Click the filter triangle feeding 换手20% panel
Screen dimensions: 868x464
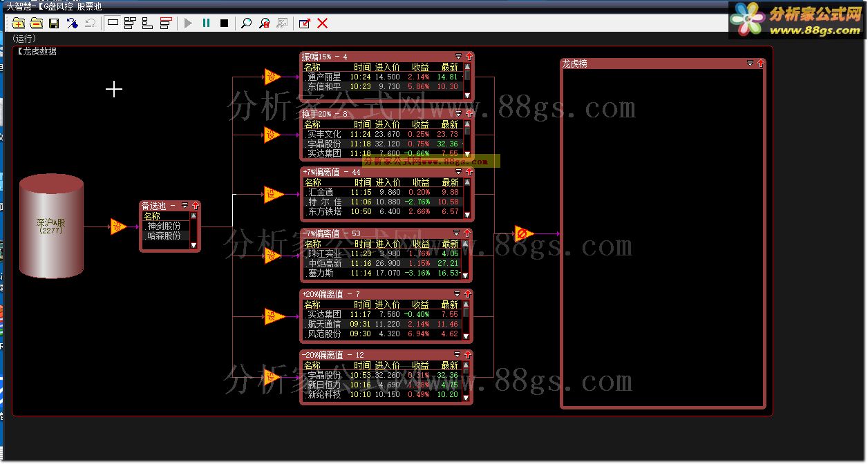[272, 135]
